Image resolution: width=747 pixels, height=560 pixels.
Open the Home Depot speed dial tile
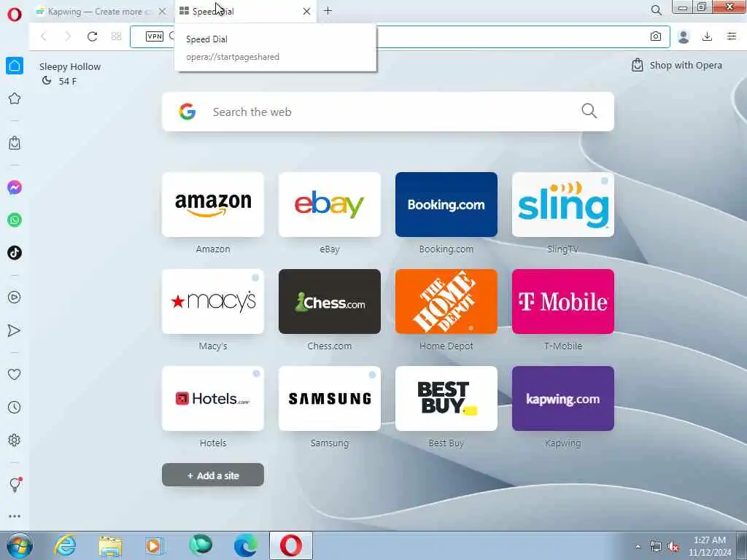tap(446, 301)
